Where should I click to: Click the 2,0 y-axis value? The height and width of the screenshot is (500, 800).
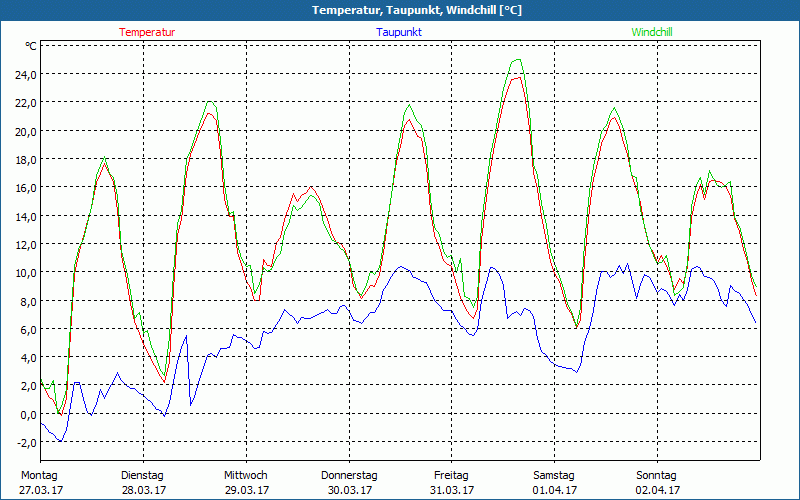pos(29,386)
